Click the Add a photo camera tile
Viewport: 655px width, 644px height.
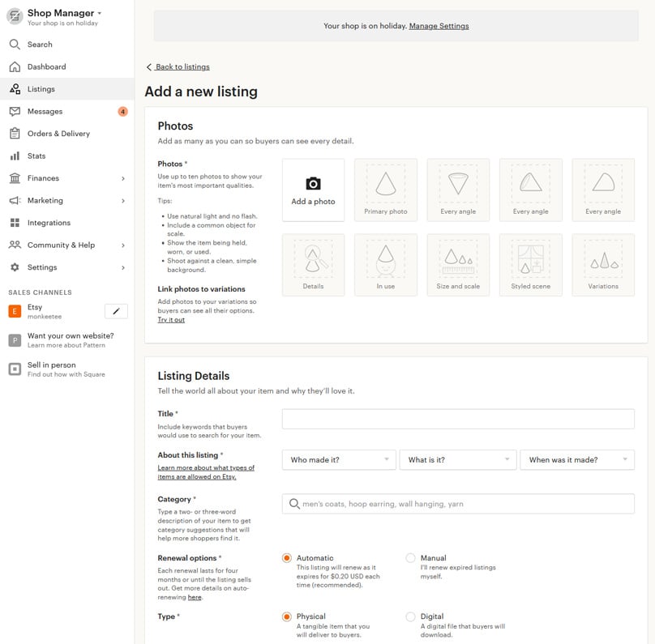[313, 188]
